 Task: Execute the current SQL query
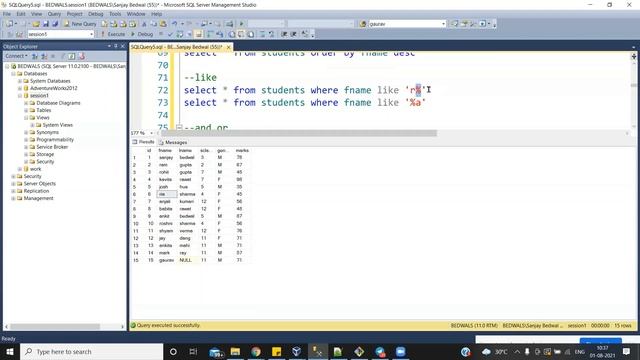[113, 34]
